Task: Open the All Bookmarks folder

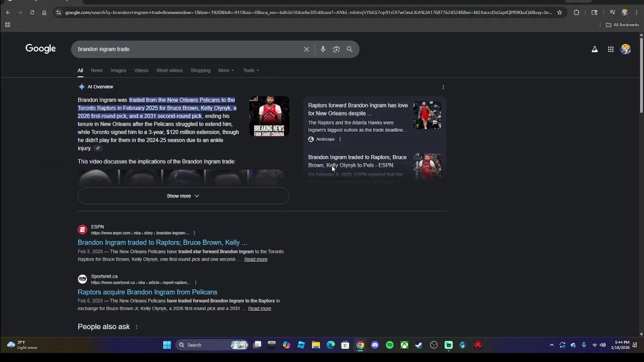Action: click(x=622, y=25)
